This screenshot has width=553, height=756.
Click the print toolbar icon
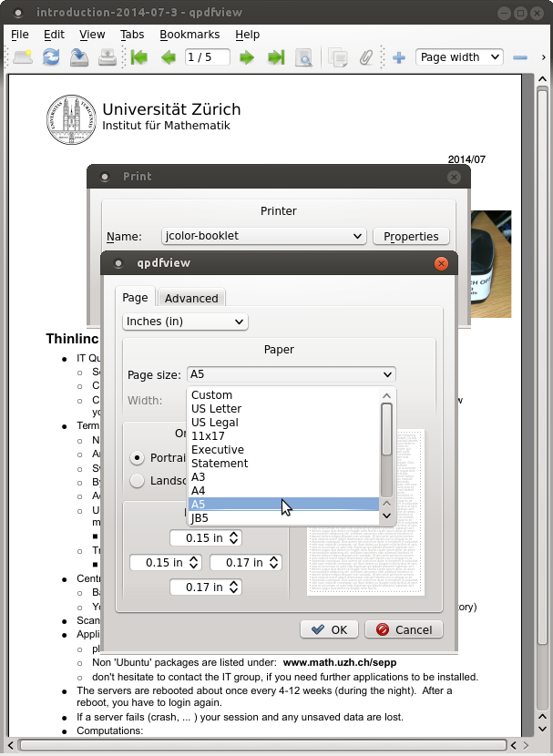[x=107, y=57]
